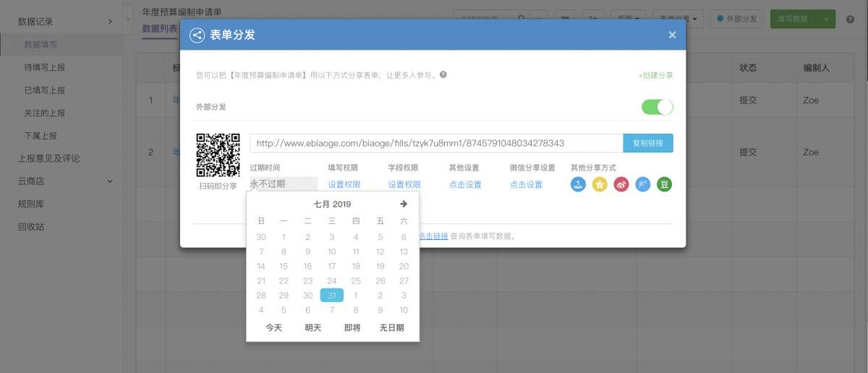This screenshot has height=373, width=868.
Task: Open 视图 dropdown in toolbar
Action: (x=629, y=19)
